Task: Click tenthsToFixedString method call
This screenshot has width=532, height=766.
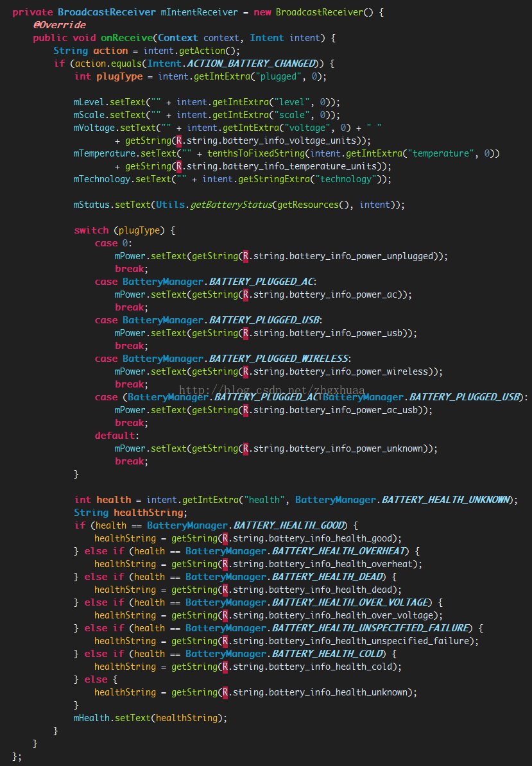Action: click(x=255, y=153)
